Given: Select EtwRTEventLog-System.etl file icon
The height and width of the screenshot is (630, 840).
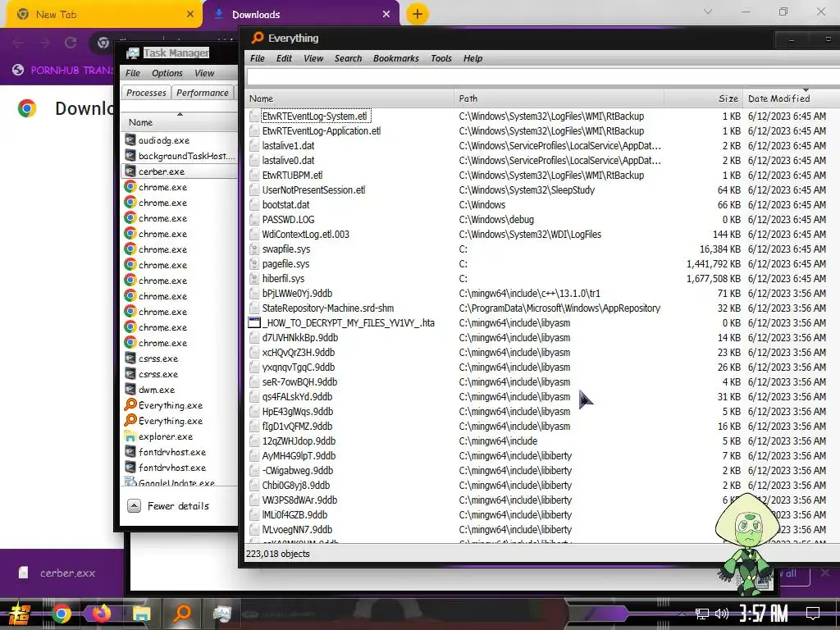Looking at the screenshot, I should (254, 116).
